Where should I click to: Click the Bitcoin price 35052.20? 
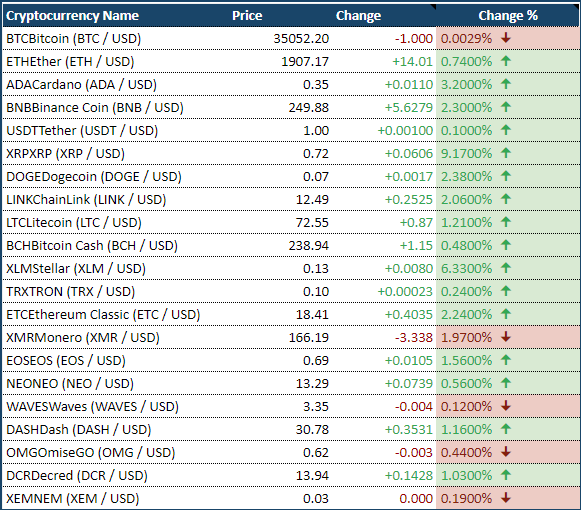tap(301, 39)
